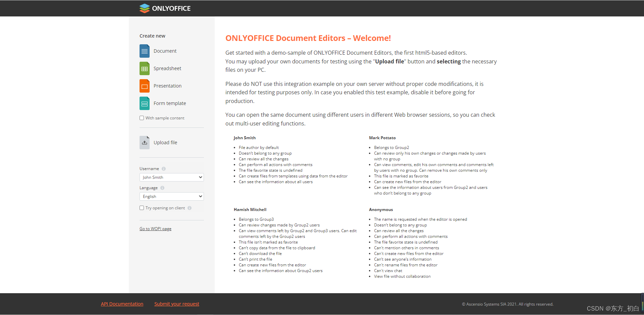Create a new Document
Screen dimensions: 644x315
coord(165,51)
